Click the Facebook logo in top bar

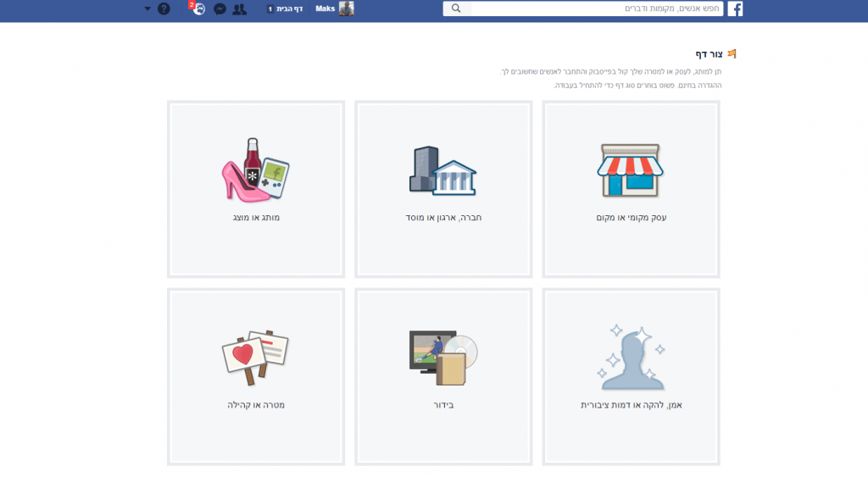[x=735, y=9]
